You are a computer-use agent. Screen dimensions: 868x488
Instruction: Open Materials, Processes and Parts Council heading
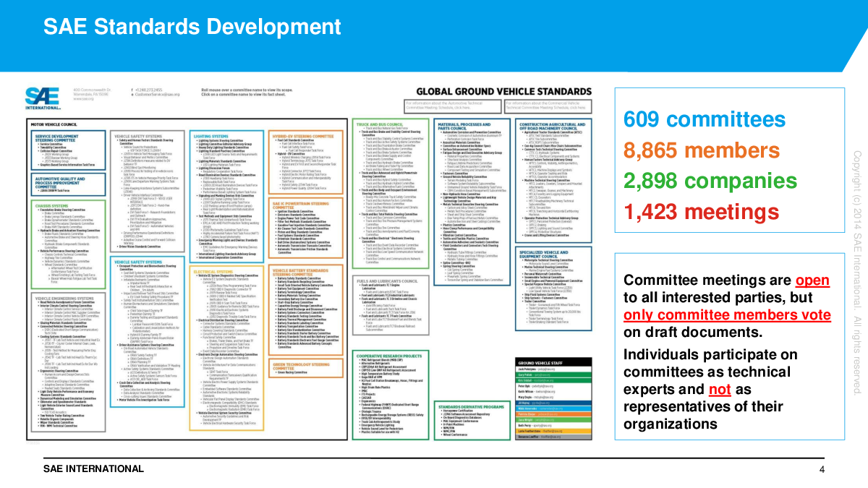(x=466, y=125)
